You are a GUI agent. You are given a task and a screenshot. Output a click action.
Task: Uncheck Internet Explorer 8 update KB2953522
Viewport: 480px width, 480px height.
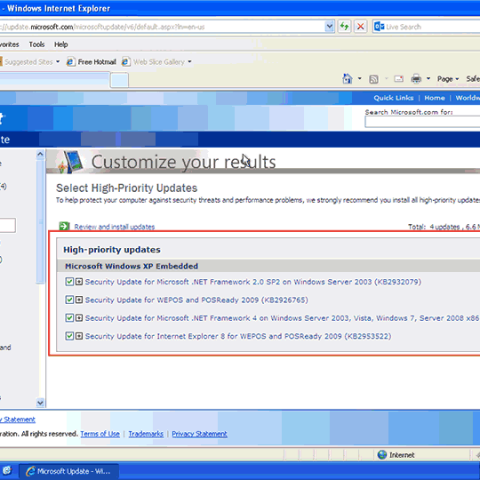pyautogui.click(x=69, y=336)
